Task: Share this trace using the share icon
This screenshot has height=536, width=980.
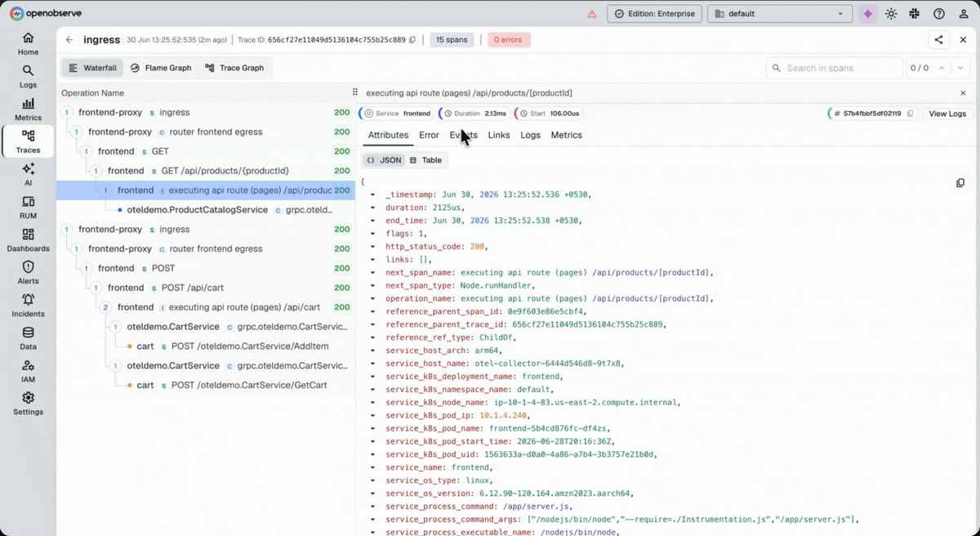Action: [938, 39]
